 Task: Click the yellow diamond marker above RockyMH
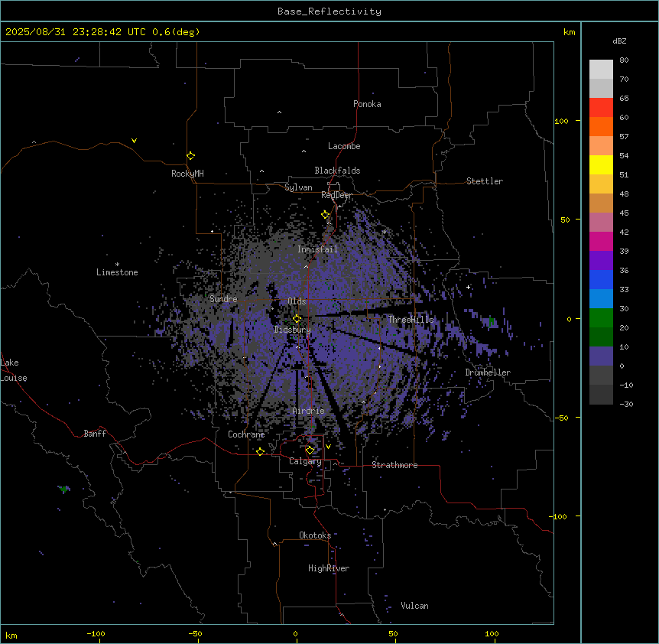tap(190, 156)
